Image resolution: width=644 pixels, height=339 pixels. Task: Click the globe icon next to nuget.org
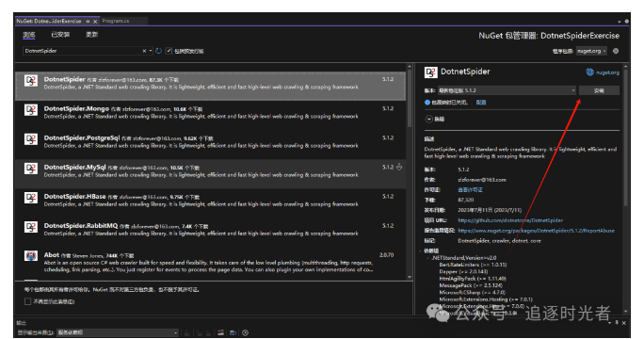click(x=589, y=73)
